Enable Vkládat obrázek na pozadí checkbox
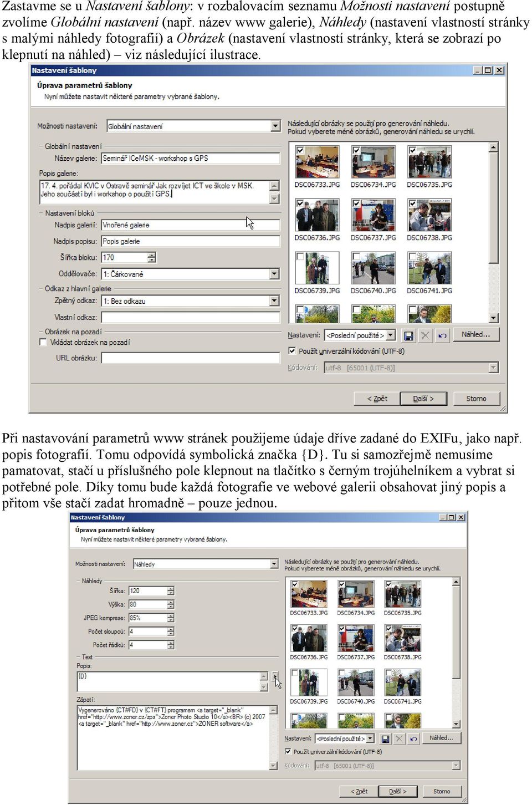 pos(43,342)
